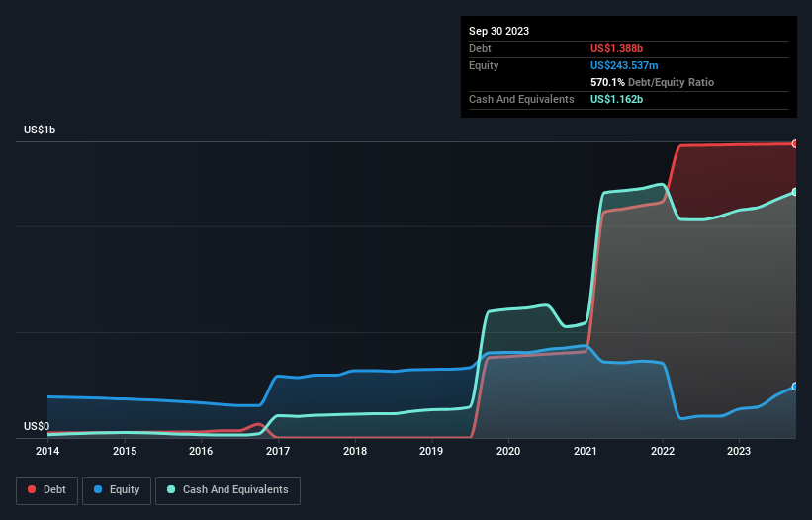Click the Debt row label in tooltip
Viewport: 812px width, 520px height.
pyautogui.click(x=480, y=48)
